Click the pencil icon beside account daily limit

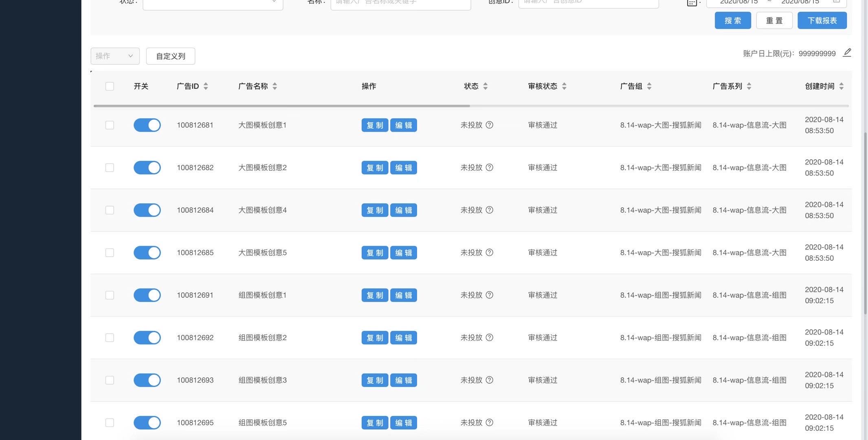pos(847,53)
